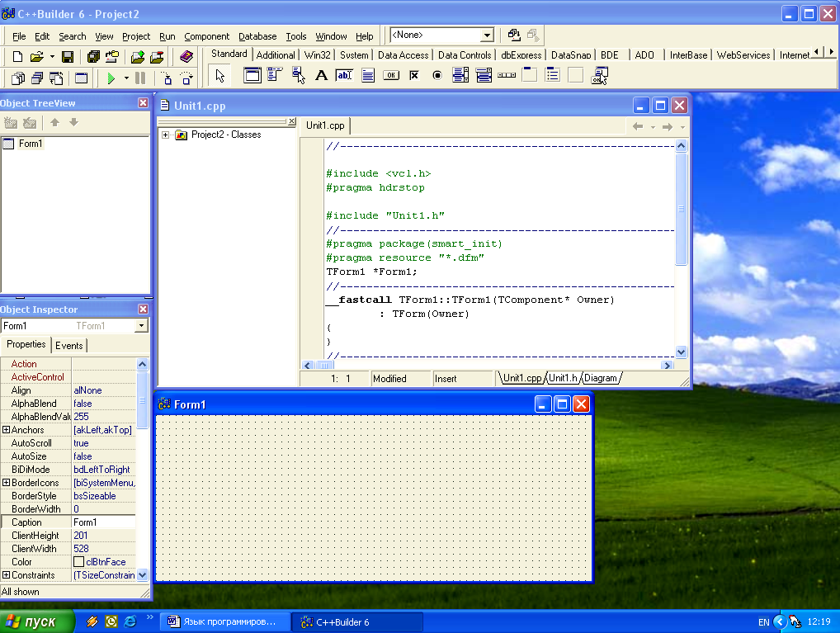Switch to the Events tab in Object Inspector

click(x=69, y=346)
